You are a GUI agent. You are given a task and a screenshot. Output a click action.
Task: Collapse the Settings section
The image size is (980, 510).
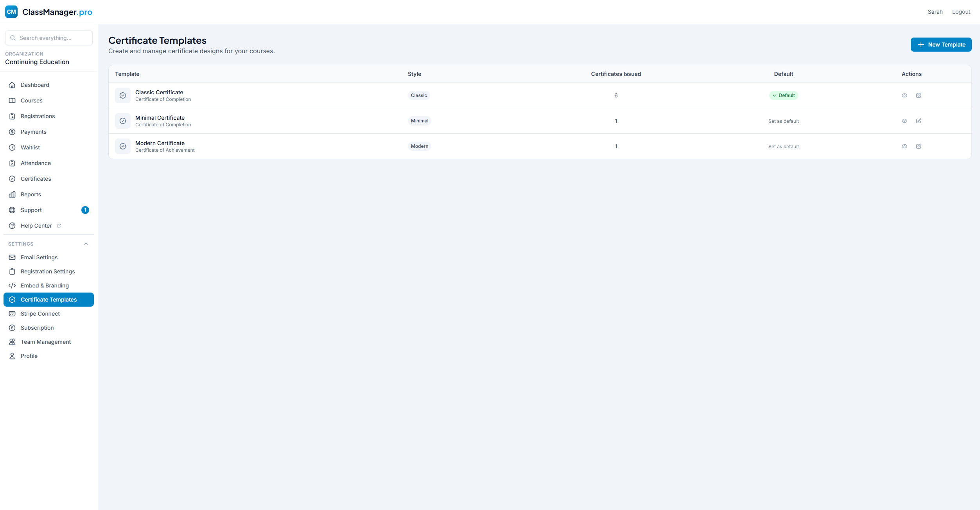(x=86, y=244)
